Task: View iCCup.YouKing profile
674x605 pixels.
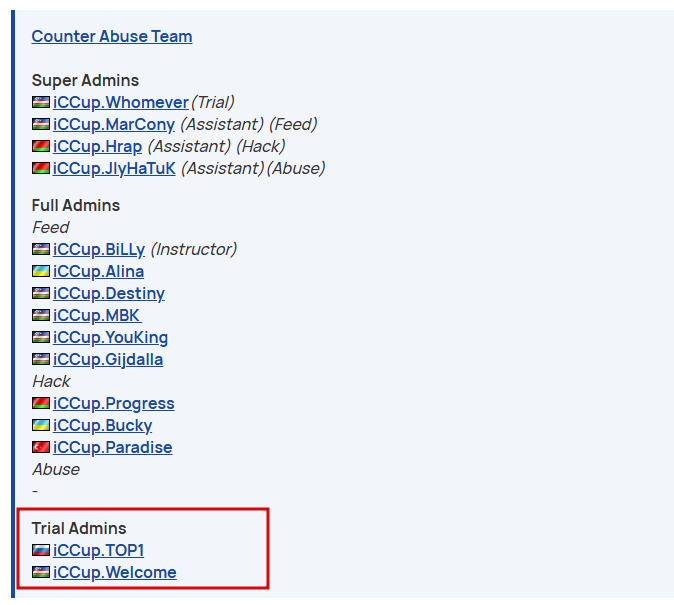Action: click(110, 337)
